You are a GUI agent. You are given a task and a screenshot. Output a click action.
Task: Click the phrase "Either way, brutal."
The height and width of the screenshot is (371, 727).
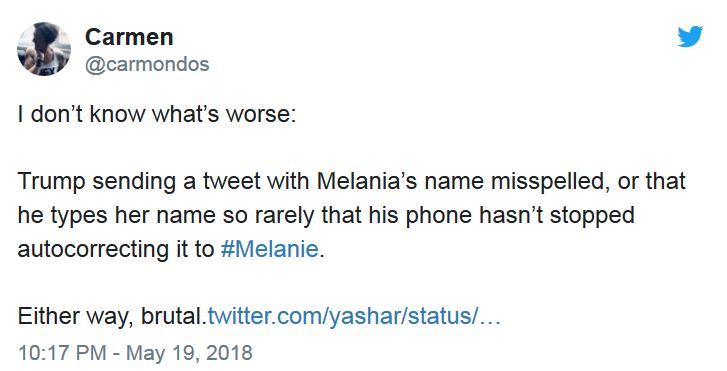tap(112, 317)
